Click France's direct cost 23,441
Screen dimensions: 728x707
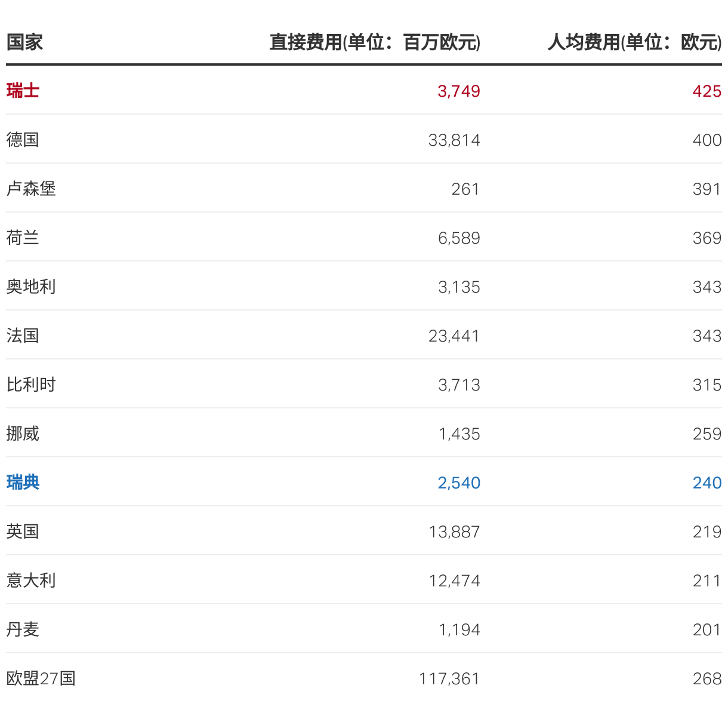coord(454,336)
